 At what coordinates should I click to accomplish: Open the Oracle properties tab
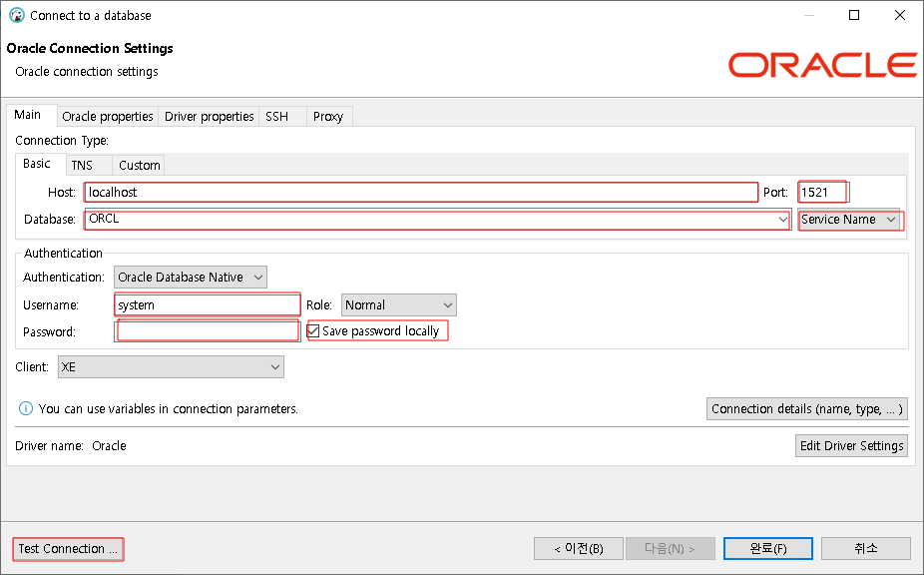(108, 117)
